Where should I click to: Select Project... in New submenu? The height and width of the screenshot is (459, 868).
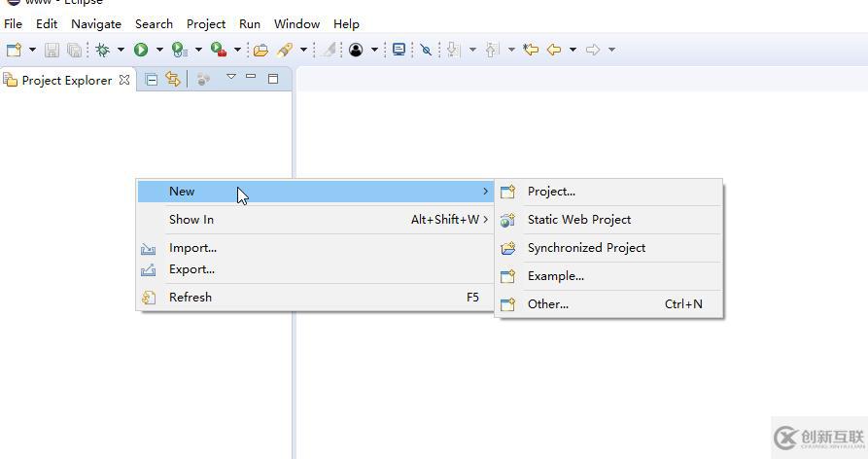pyautogui.click(x=608, y=192)
